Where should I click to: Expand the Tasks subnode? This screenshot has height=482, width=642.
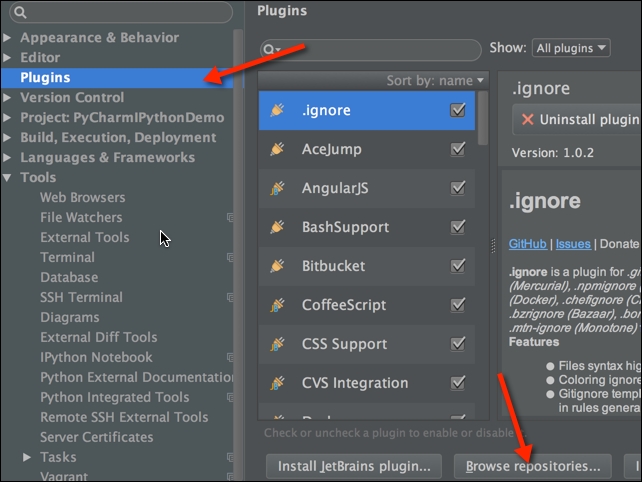coord(27,457)
